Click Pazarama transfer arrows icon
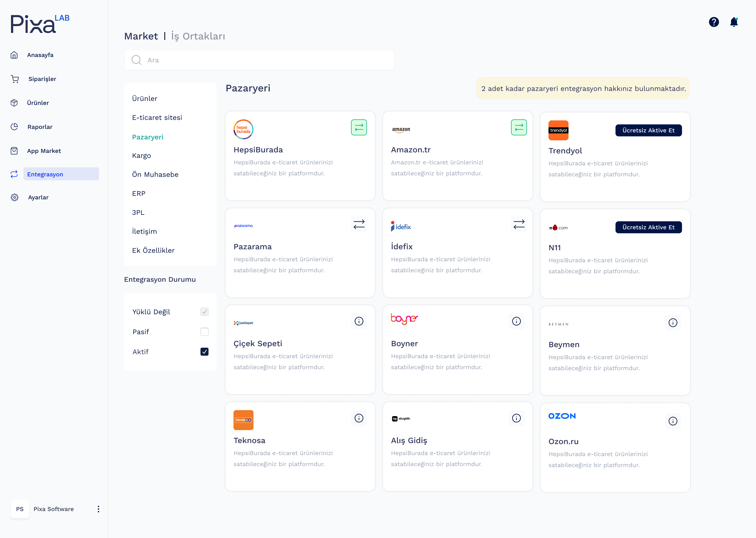 click(x=359, y=224)
